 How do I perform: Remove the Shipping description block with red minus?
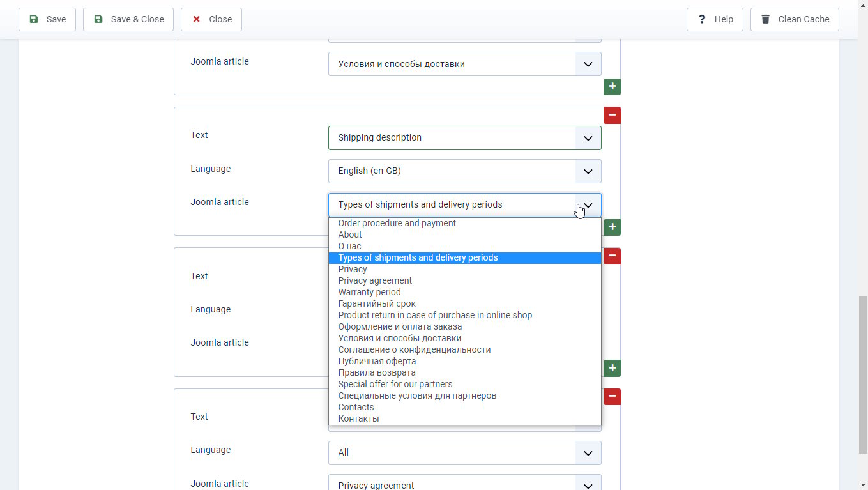[x=612, y=116]
